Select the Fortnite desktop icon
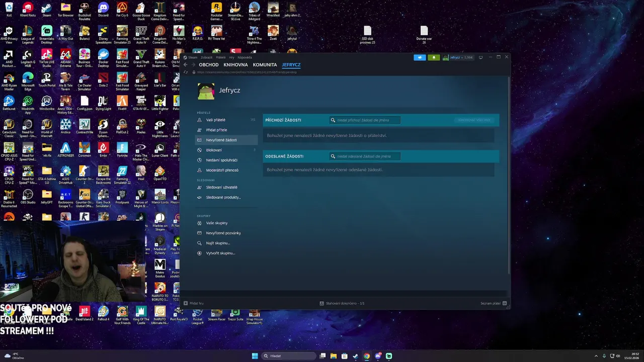 click(x=122, y=149)
